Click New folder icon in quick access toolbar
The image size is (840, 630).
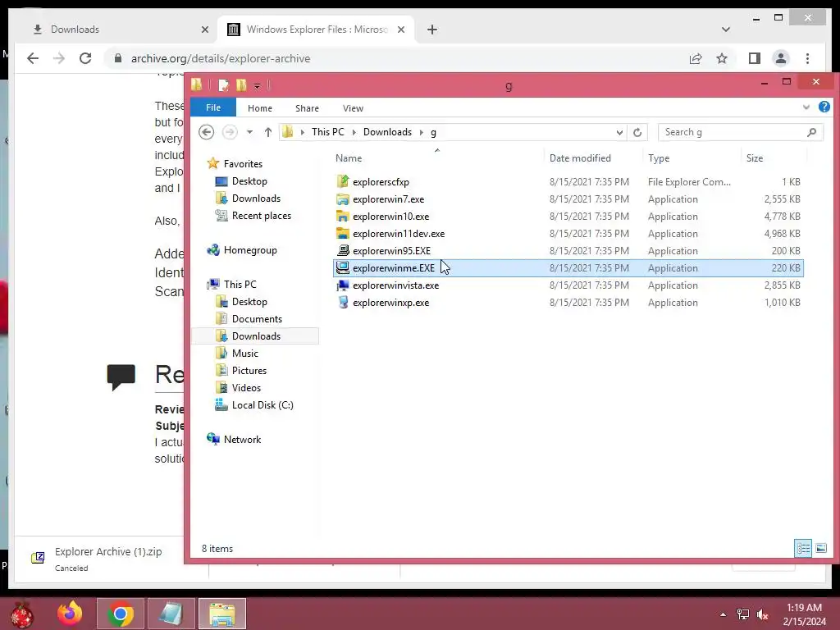241,84
